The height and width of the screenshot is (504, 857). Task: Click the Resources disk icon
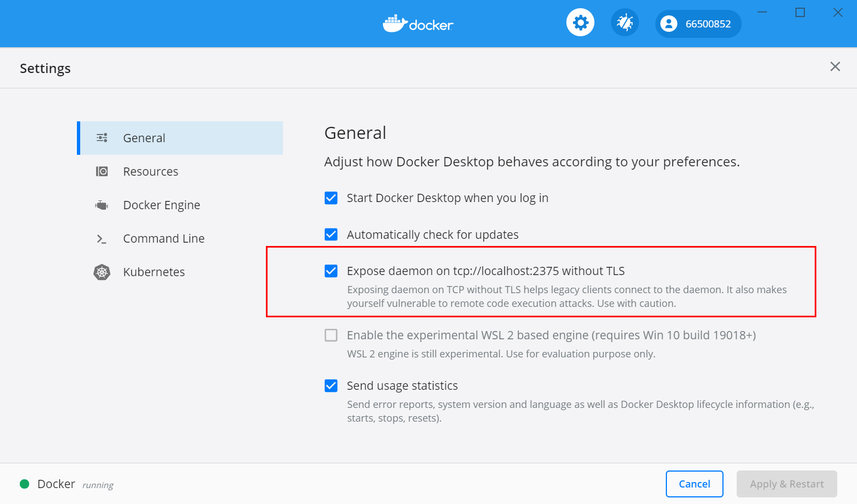pos(102,171)
